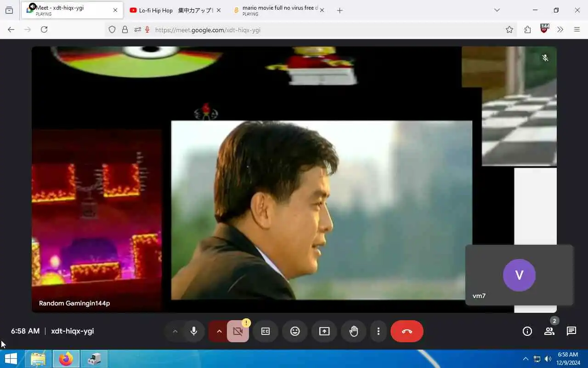Click the site security padlock icon
The width and height of the screenshot is (588, 368).
pos(125,29)
